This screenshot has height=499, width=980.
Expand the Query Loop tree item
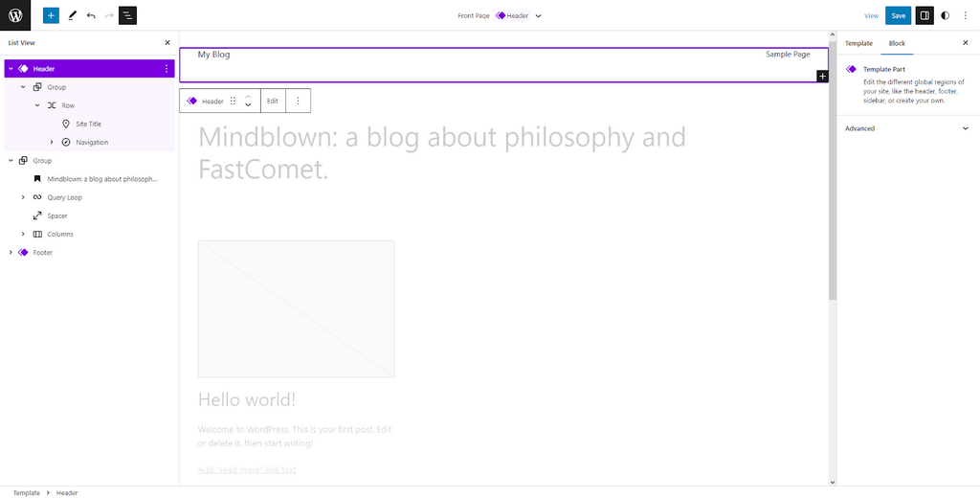point(23,197)
